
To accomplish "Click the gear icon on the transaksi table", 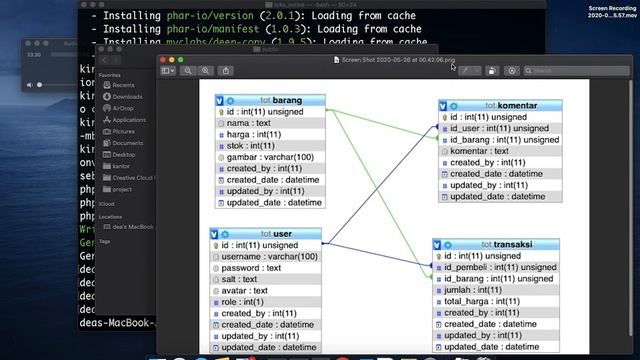I will (x=448, y=245).
